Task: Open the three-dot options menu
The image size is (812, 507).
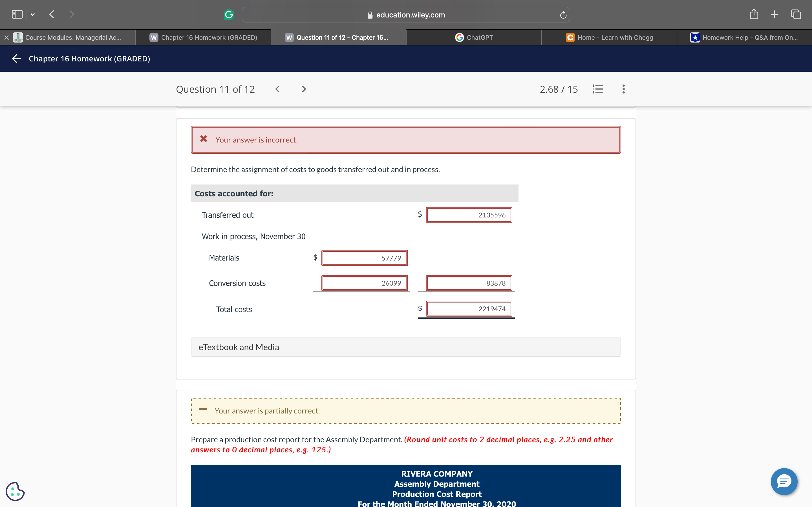Action: (x=623, y=89)
